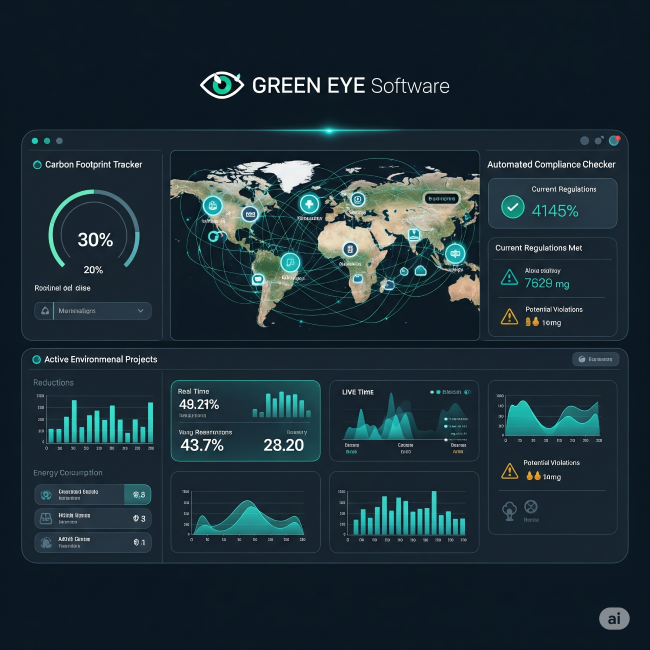
Task: Select the small marker over southern Africa
Action: click(358, 279)
